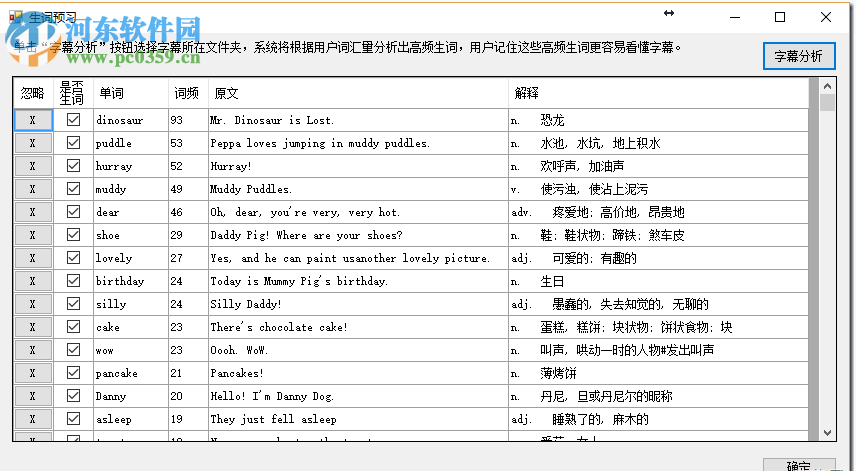Toggle new-word checkbox for cake
856x471 pixels.
(73, 326)
